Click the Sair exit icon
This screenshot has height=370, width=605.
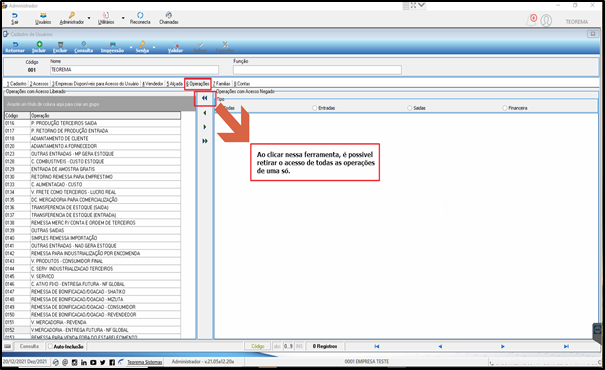tap(15, 15)
